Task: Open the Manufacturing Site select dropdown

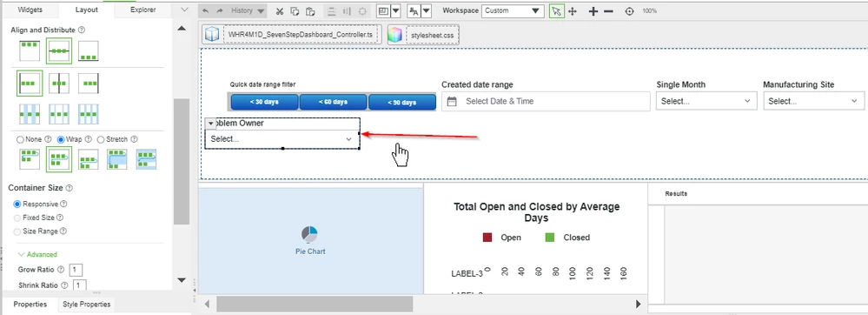Action: click(x=813, y=102)
